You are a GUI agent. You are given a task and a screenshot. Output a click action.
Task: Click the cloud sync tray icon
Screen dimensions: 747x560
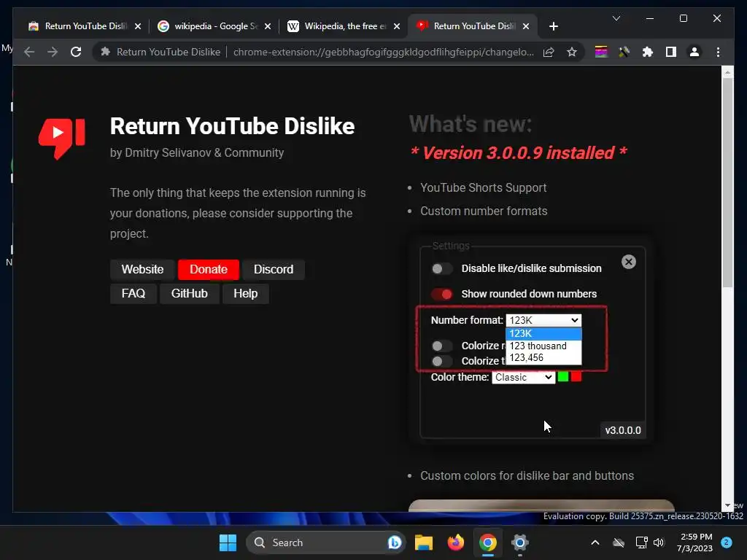[619, 542]
